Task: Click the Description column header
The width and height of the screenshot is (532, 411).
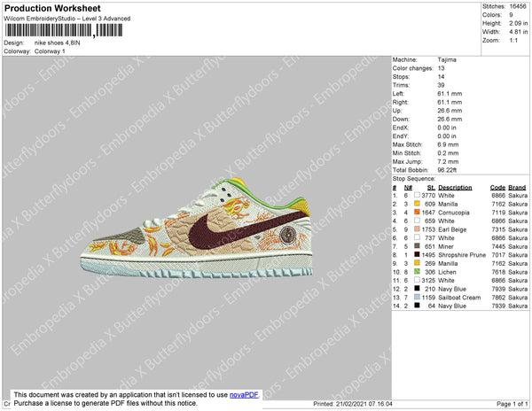Action: click(x=455, y=188)
